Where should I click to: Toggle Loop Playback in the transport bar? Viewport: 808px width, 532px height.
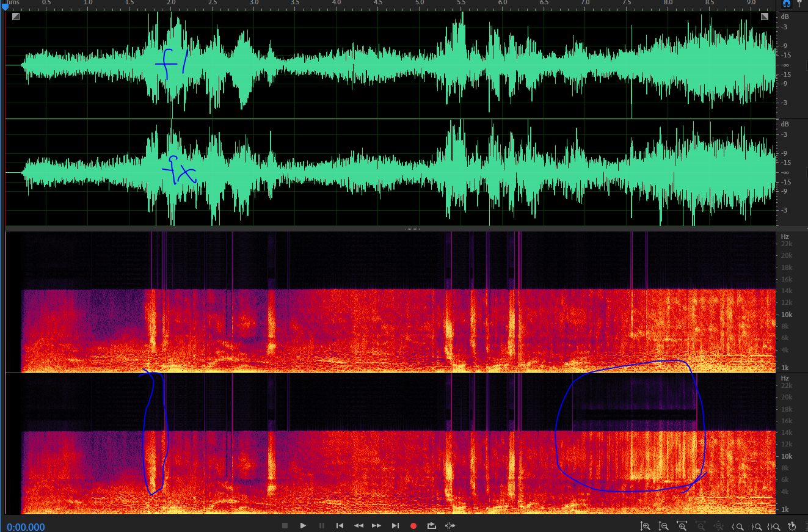pos(432,526)
